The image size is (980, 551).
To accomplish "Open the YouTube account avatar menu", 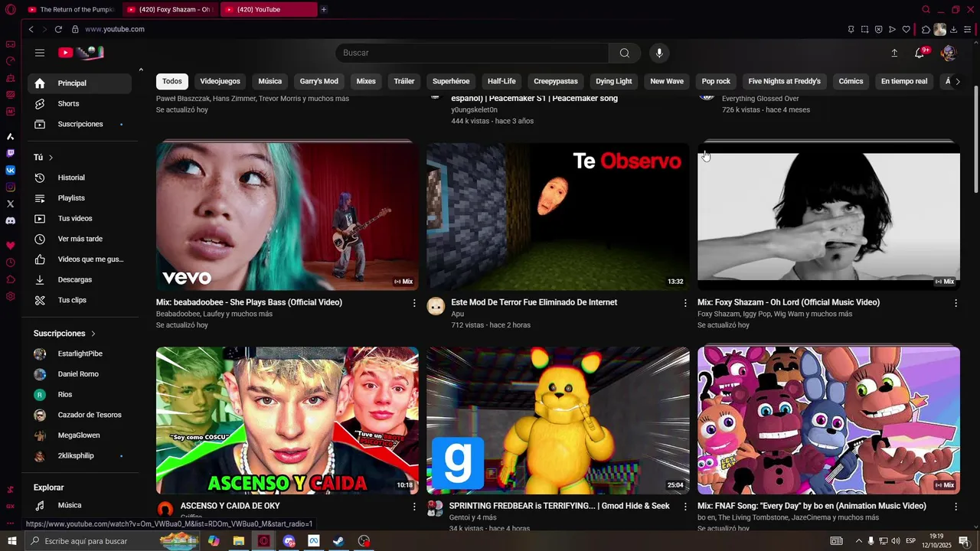I will click(x=948, y=53).
